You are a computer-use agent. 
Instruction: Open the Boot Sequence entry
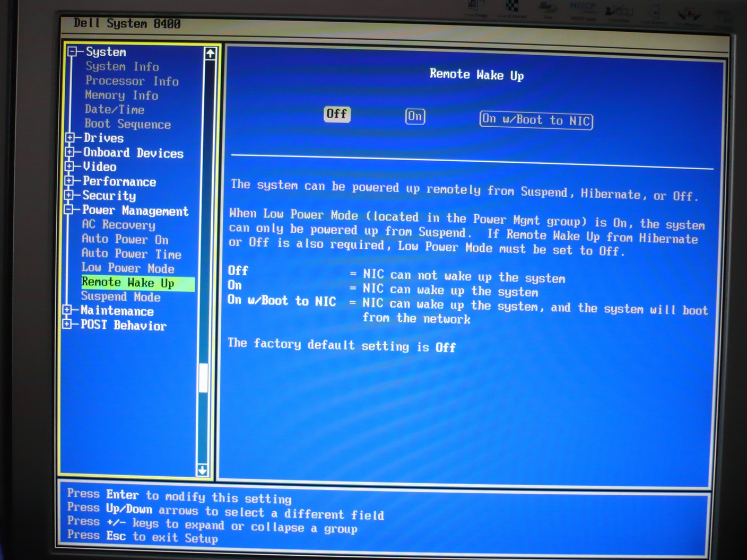click(x=127, y=124)
